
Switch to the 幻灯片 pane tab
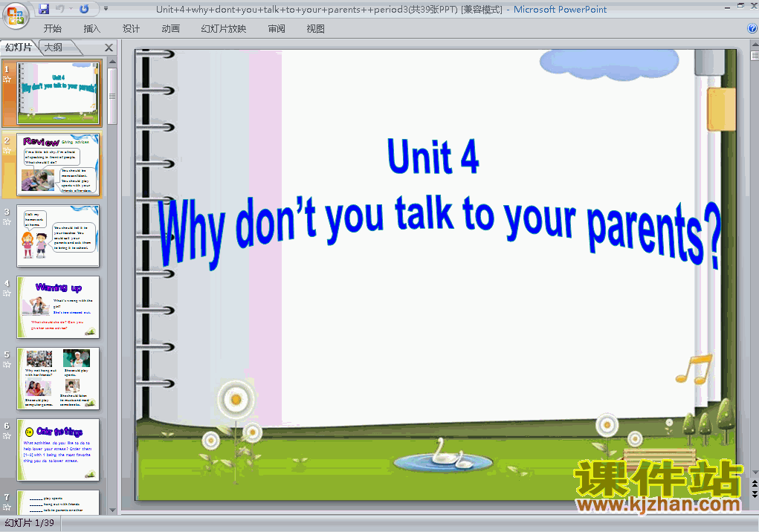coord(19,48)
